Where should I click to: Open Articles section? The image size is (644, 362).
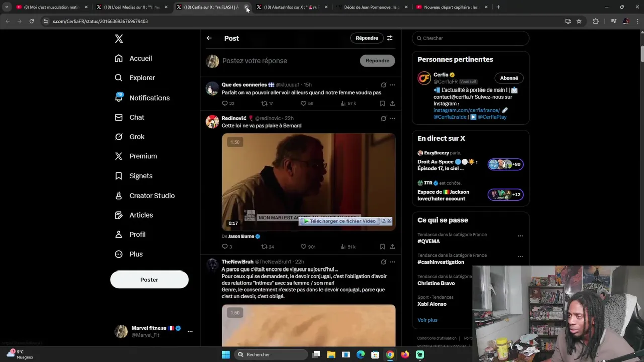click(134, 215)
